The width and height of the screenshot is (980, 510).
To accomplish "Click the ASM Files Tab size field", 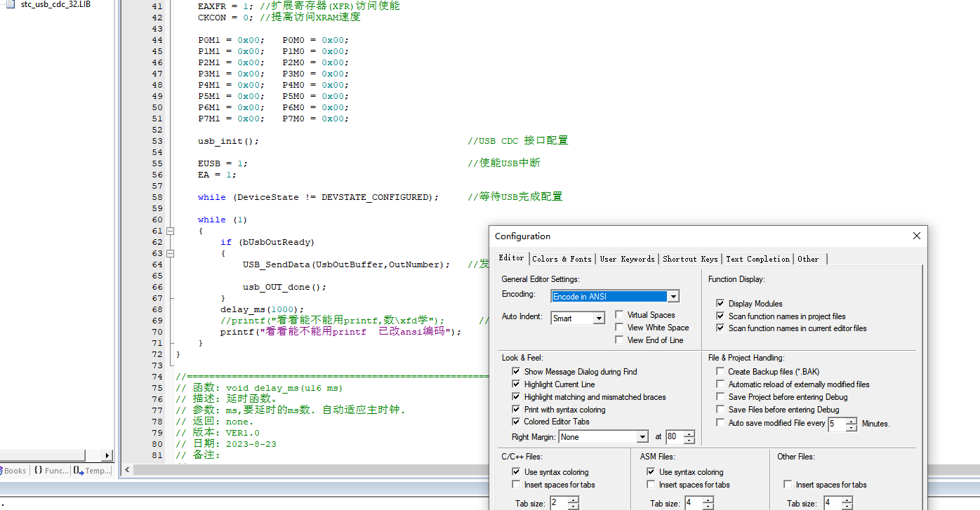I will (693, 503).
